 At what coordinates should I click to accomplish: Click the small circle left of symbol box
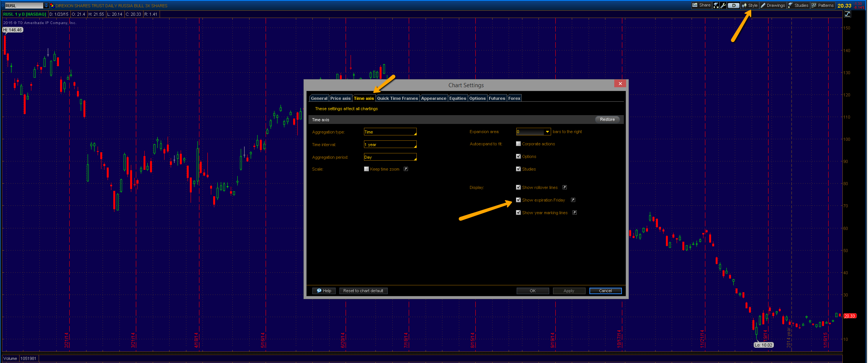tap(2, 5)
